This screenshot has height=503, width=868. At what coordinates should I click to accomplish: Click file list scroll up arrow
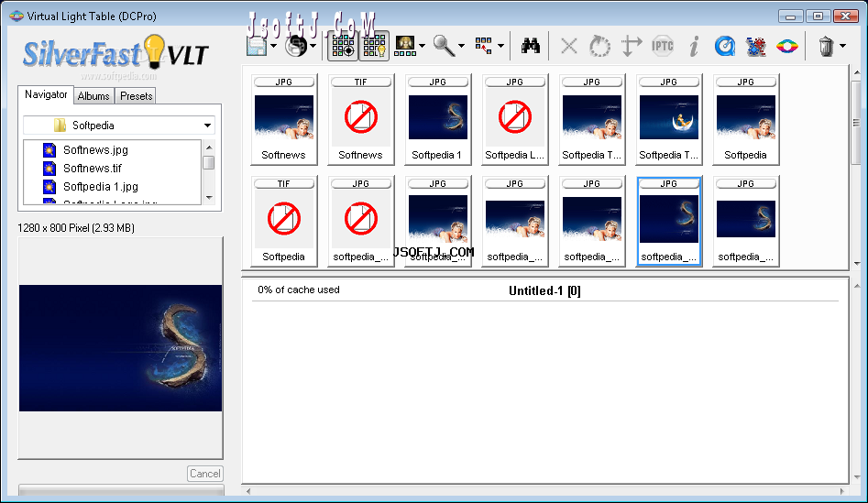pyautogui.click(x=209, y=148)
